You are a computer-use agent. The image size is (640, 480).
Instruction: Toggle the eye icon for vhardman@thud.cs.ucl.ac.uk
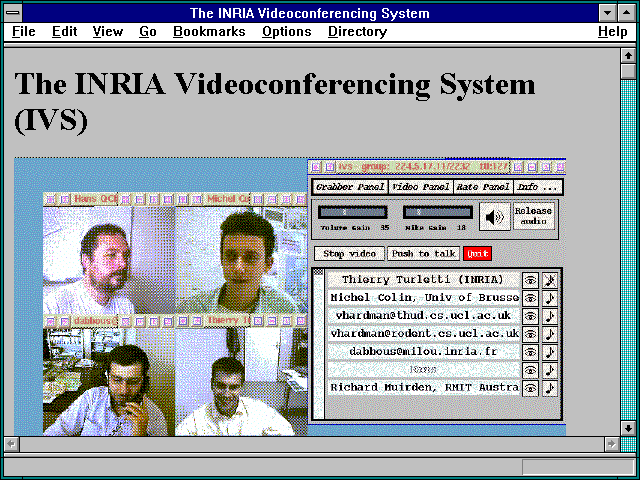click(530, 316)
